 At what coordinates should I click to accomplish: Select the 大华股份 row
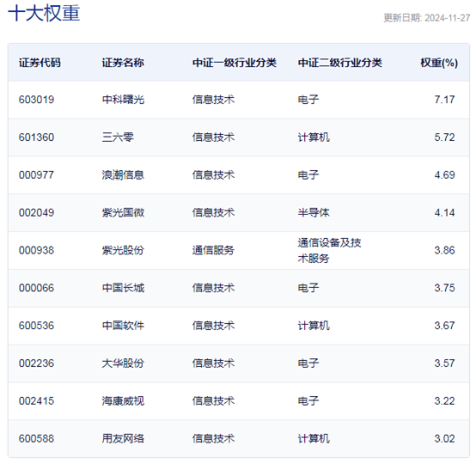(239, 363)
